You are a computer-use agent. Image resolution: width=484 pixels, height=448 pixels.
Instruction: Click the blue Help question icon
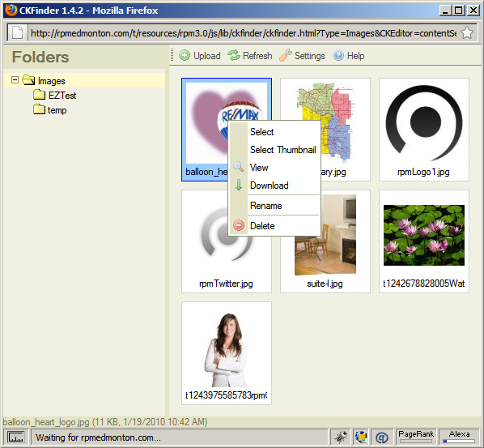click(x=338, y=56)
